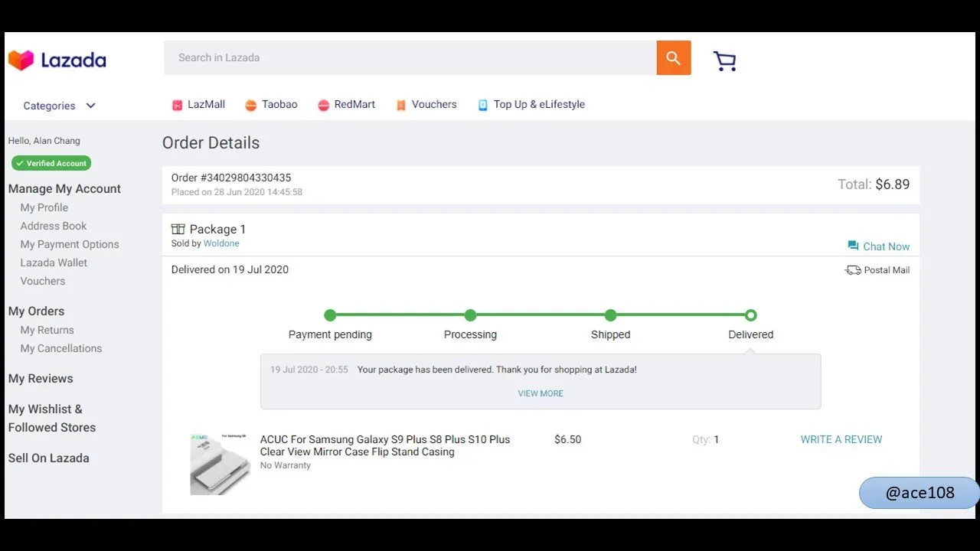Open My Wishlist & Followed Stores

click(52, 419)
